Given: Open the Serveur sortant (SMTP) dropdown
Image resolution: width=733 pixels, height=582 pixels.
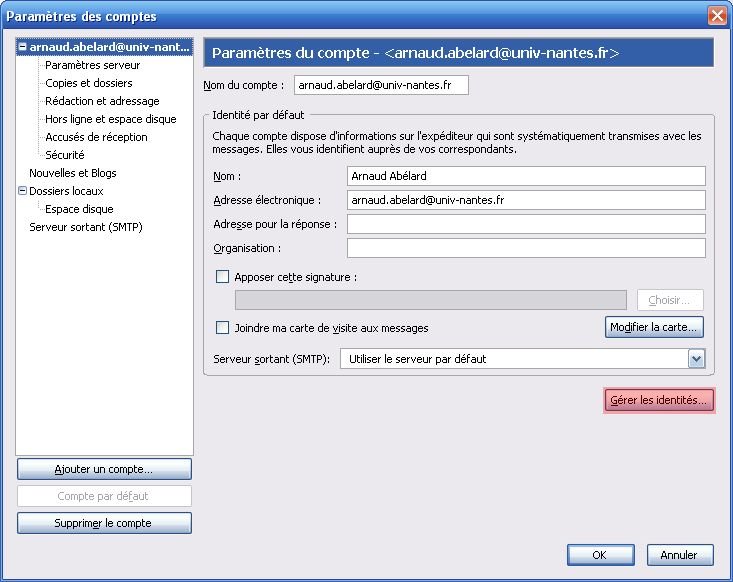Looking at the screenshot, I should click(x=696, y=359).
